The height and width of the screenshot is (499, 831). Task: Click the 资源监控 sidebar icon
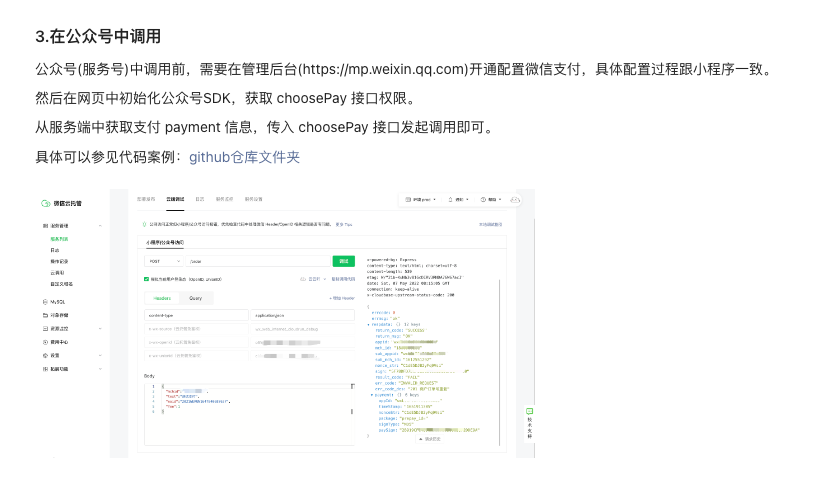coord(45,329)
